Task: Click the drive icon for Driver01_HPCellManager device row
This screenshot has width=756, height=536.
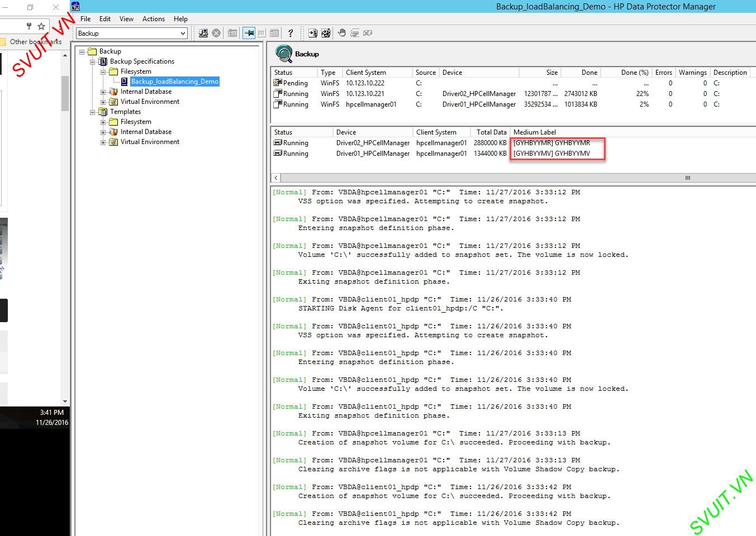Action: (x=278, y=153)
